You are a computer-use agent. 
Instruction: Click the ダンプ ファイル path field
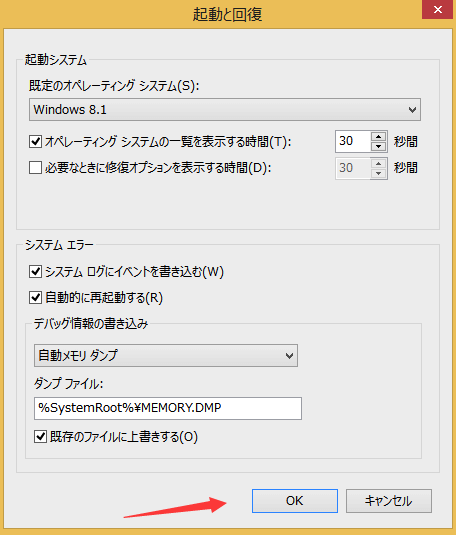point(168,408)
